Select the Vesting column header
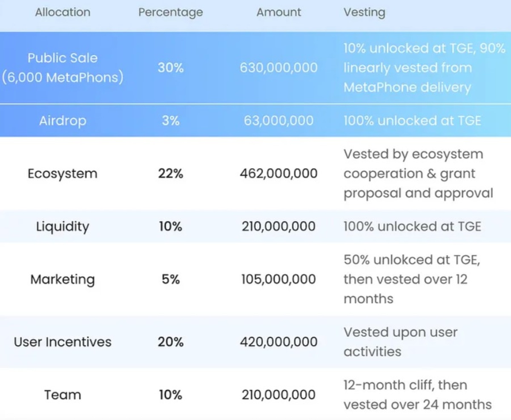 (364, 12)
